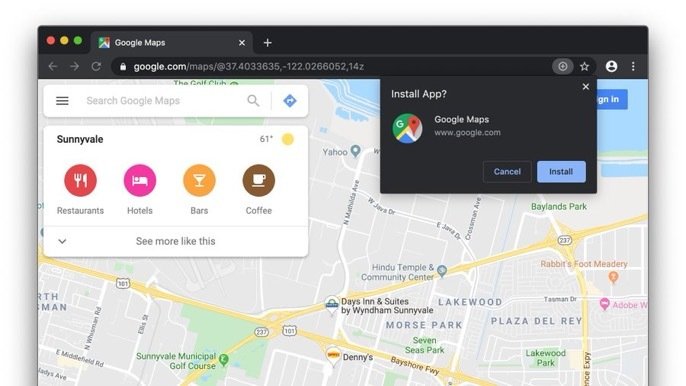Screen dimensions: 686x386
Task: Click the sunny weather icon
Action: 287,139
